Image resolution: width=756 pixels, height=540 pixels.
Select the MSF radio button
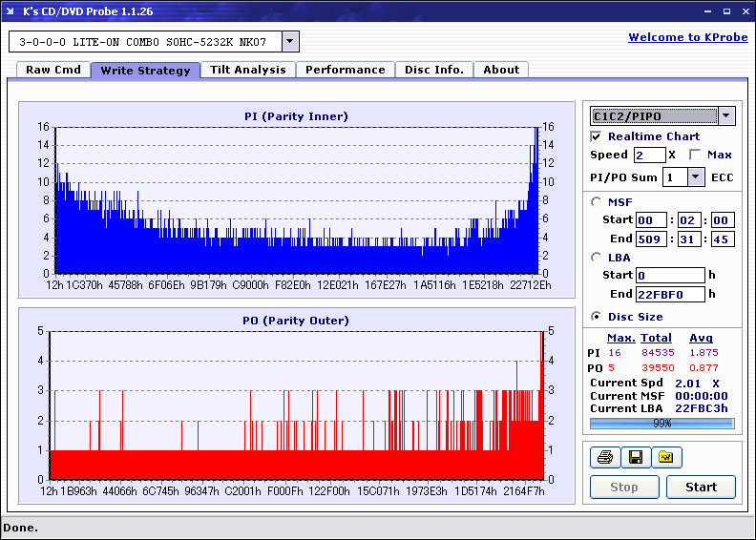coord(597,201)
